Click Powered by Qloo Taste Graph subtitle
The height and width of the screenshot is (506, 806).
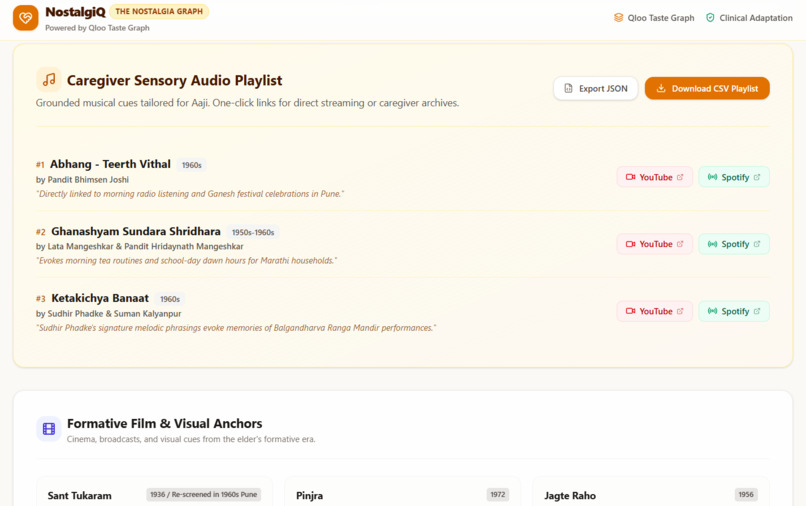point(97,28)
